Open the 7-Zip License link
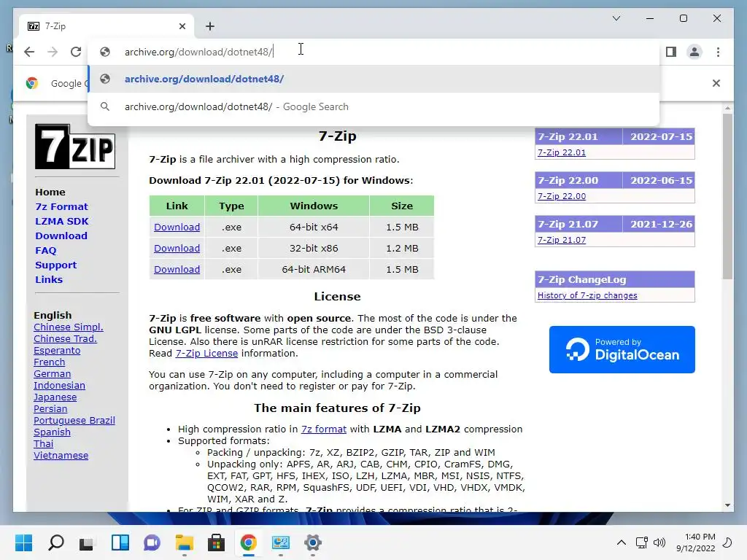 (x=206, y=354)
